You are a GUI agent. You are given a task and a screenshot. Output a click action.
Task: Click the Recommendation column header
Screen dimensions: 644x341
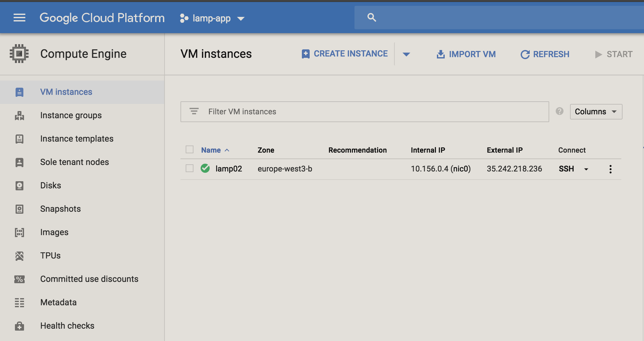(357, 150)
